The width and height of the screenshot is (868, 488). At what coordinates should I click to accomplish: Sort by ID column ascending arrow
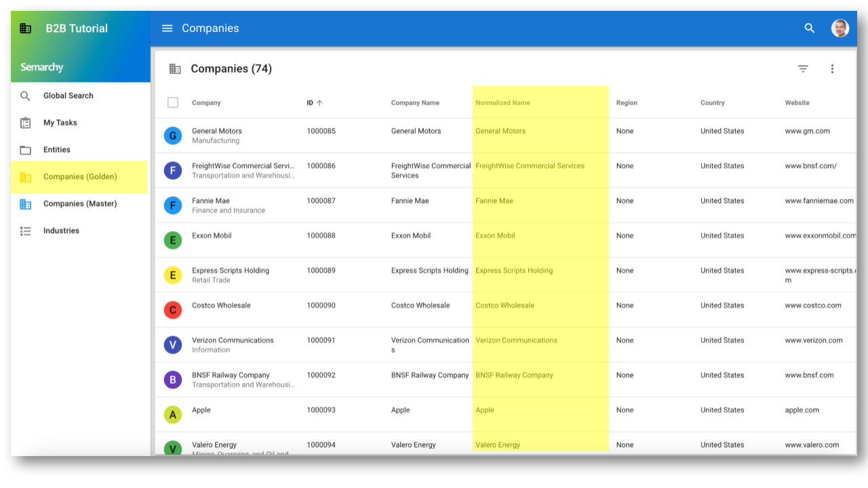(319, 103)
